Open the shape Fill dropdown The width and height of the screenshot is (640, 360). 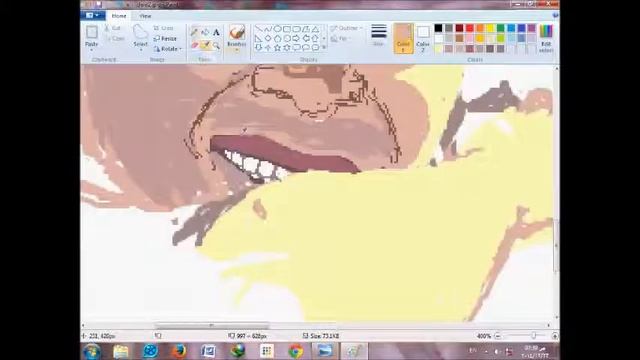(341, 39)
